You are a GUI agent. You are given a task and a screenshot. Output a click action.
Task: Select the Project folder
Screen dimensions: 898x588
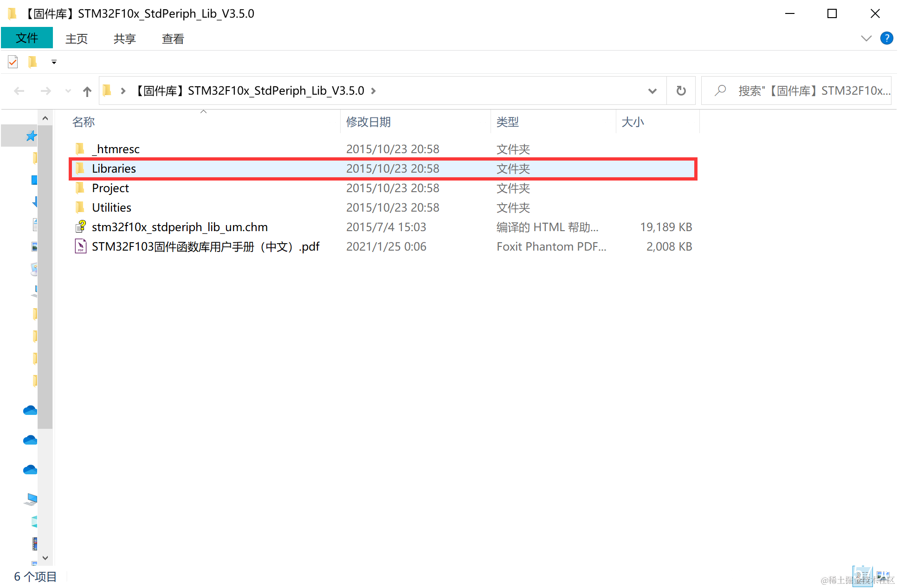(x=110, y=188)
